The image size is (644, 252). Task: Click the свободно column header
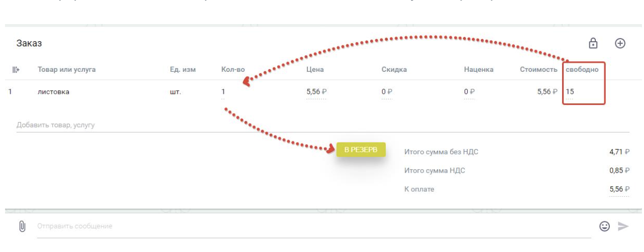[582, 70]
